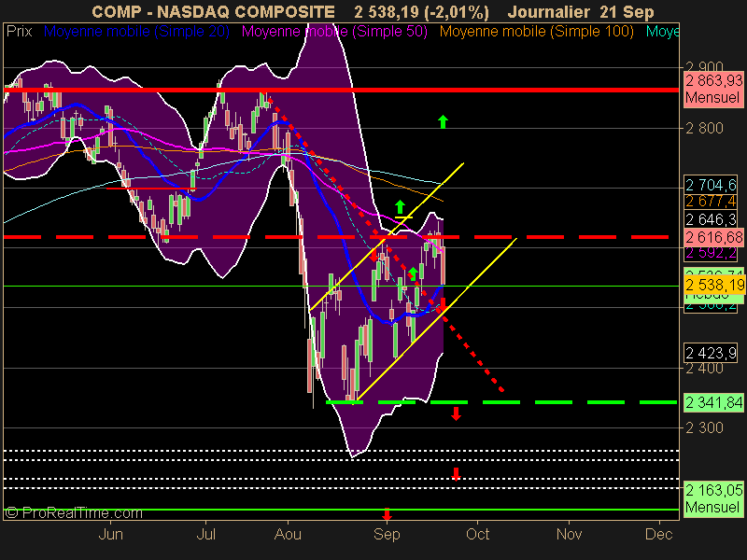The height and width of the screenshot is (560, 747).
Task: Click the 'Jul' month on time axis
Action: pos(205,534)
